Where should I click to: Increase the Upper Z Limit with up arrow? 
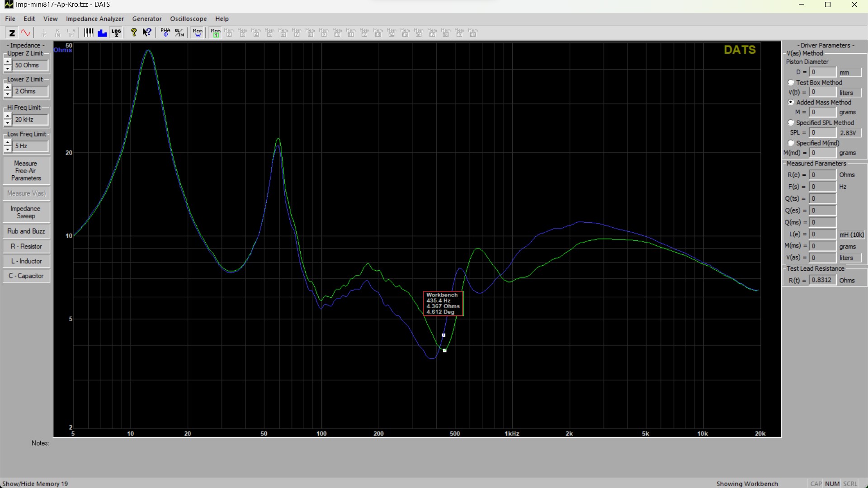click(8, 62)
